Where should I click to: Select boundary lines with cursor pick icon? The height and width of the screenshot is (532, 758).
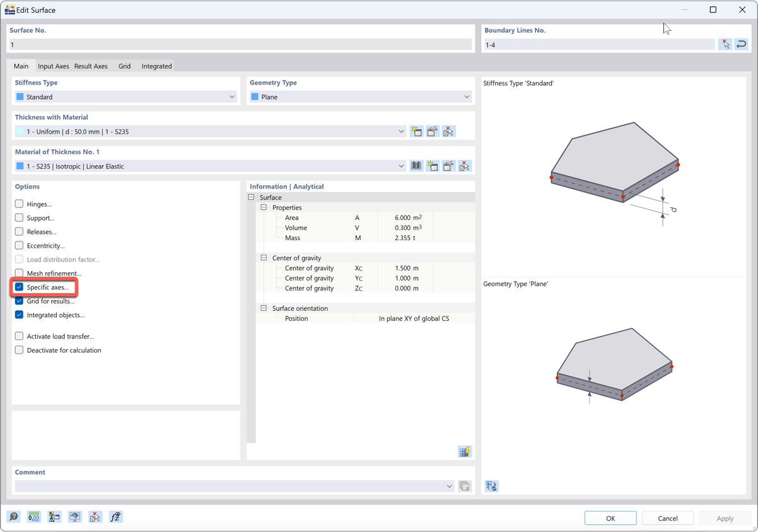(x=726, y=45)
